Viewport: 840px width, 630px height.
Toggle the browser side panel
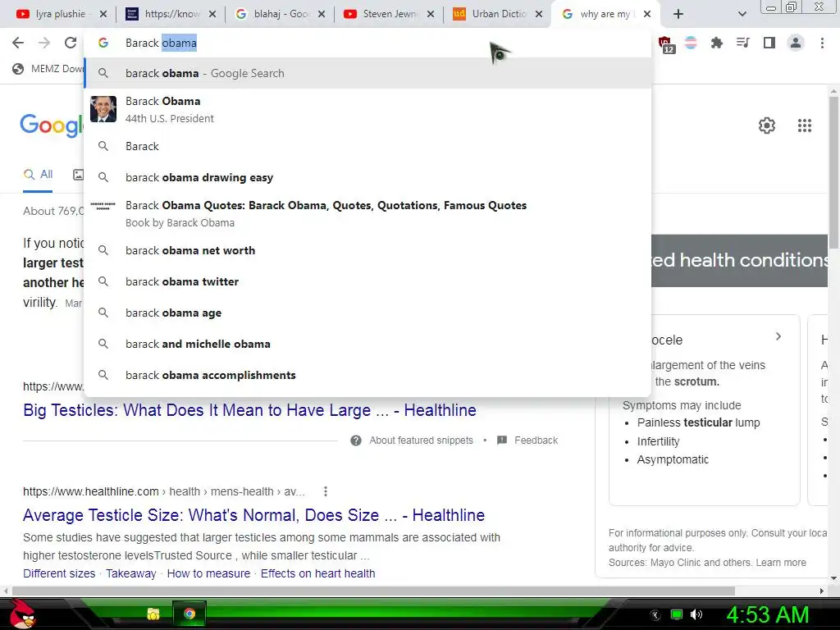coord(769,43)
